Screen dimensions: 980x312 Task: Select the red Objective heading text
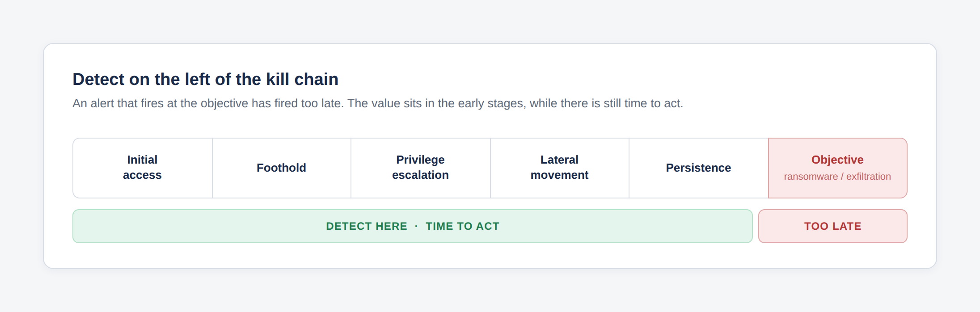[x=837, y=160]
